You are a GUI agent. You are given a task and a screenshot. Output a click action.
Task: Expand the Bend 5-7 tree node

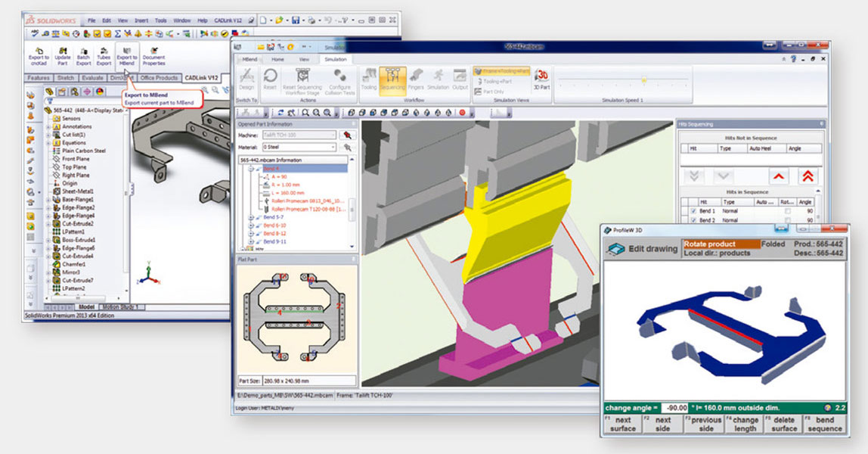coord(251,218)
